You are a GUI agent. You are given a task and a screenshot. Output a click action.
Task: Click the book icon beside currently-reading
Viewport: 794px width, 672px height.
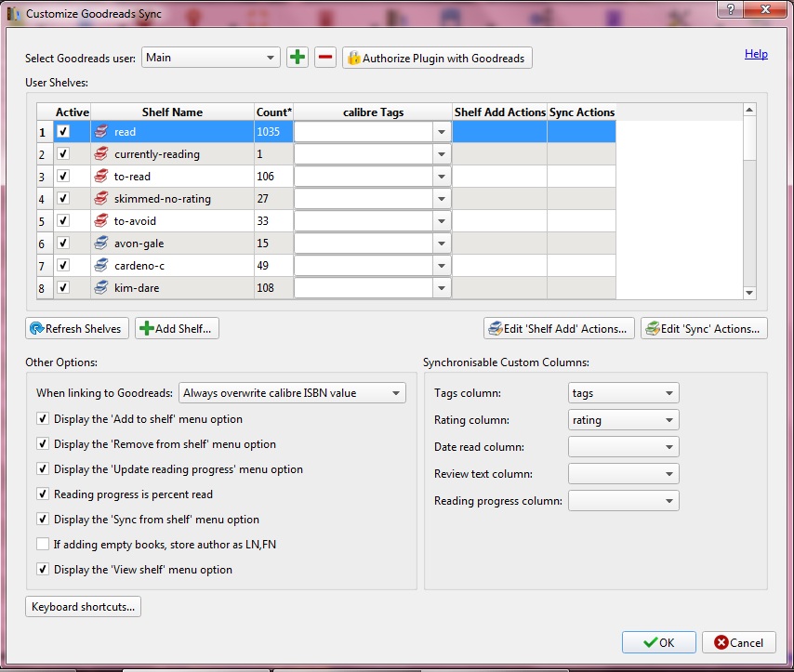pyautogui.click(x=101, y=154)
